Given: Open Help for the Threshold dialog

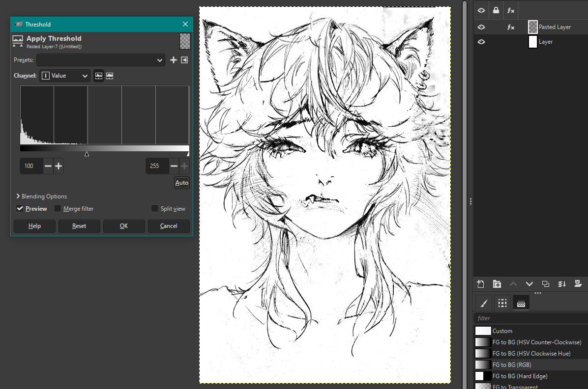Looking at the screenshot, I should [34, 226].
